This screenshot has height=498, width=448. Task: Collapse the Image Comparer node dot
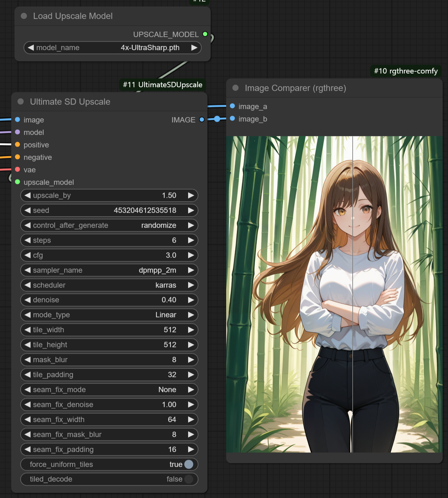tap(236, 88)
